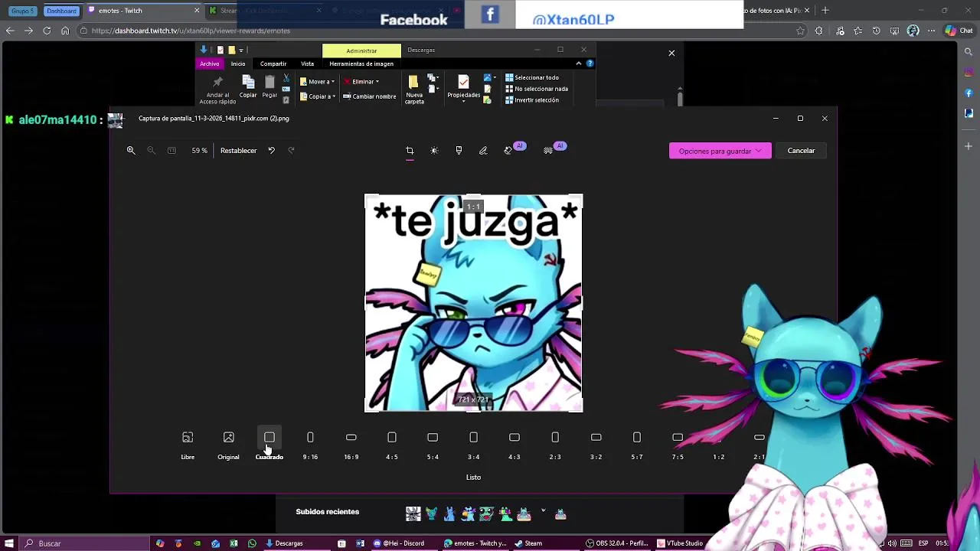Viewport: 980px width, 551px height.
Task: Pick the 16:9 aspect ratio
Action: 351,445
